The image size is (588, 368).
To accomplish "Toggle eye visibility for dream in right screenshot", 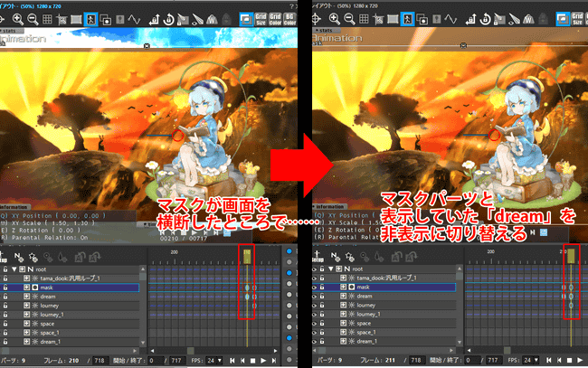I will (314, 296).
